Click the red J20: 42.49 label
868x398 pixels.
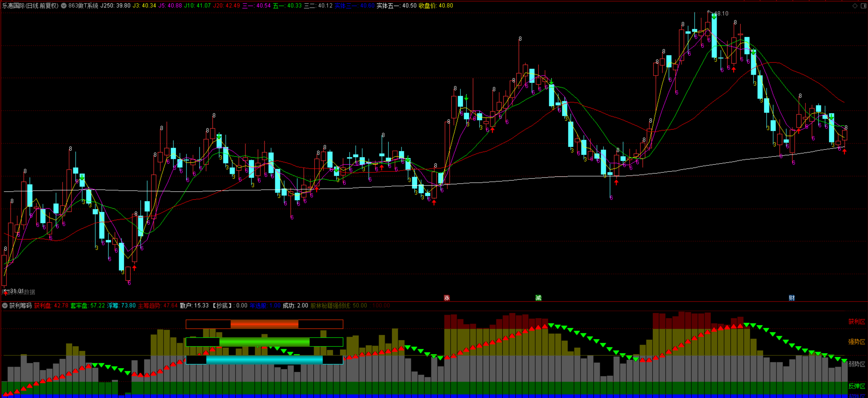point(227,5)
